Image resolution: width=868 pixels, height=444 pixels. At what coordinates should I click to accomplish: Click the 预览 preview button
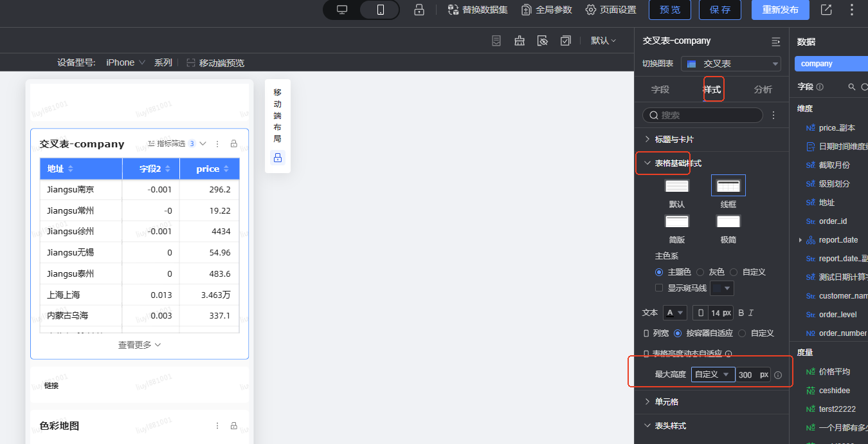(x=670, y=10)
